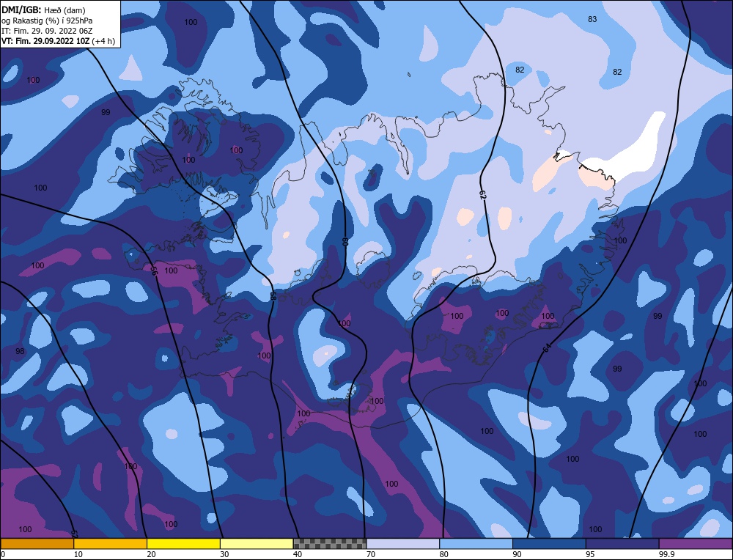Viewport: 733px width, 560px height.
Task: Click the light blue 80–90 legend swatch
Action: [x=476, y=543]
